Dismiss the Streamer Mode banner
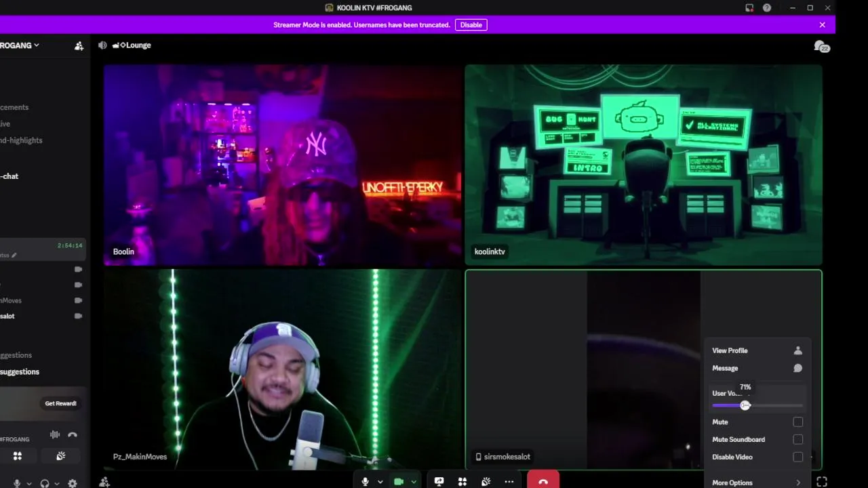 click(x=823, y=25)
